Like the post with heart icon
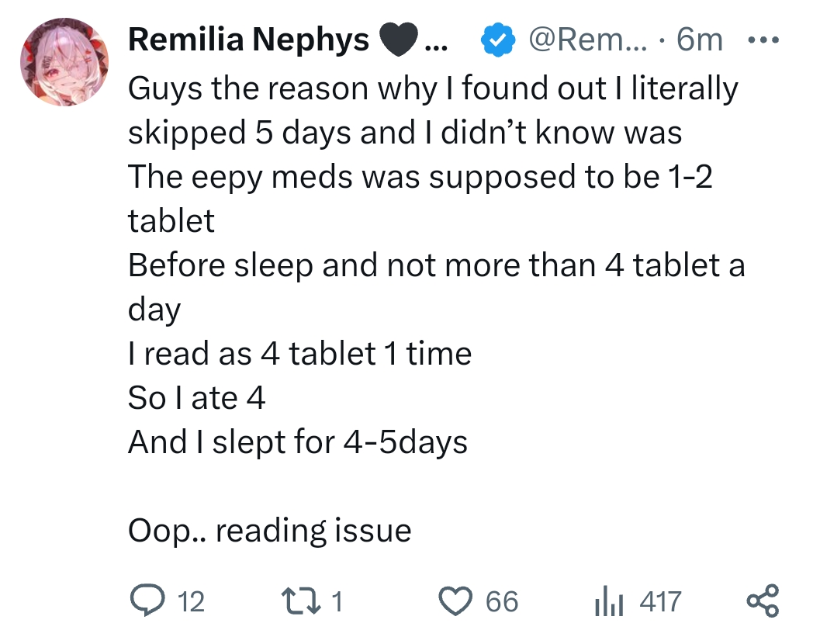This screenshot has height=644, width=813. click(x=455, y=601)
